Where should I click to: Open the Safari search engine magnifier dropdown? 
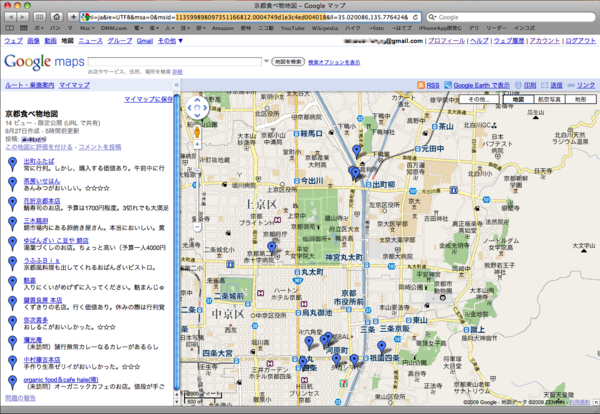(432, 17)
